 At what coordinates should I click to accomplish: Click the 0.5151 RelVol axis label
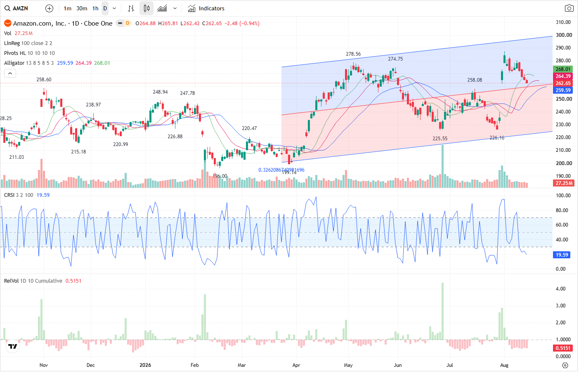point(563,348)
